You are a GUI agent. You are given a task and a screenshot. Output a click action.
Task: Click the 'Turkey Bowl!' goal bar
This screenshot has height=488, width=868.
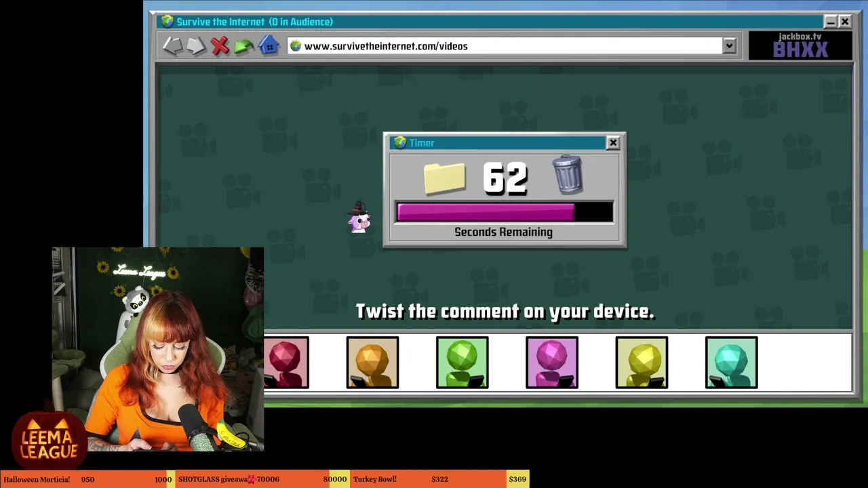pos(439,479)
